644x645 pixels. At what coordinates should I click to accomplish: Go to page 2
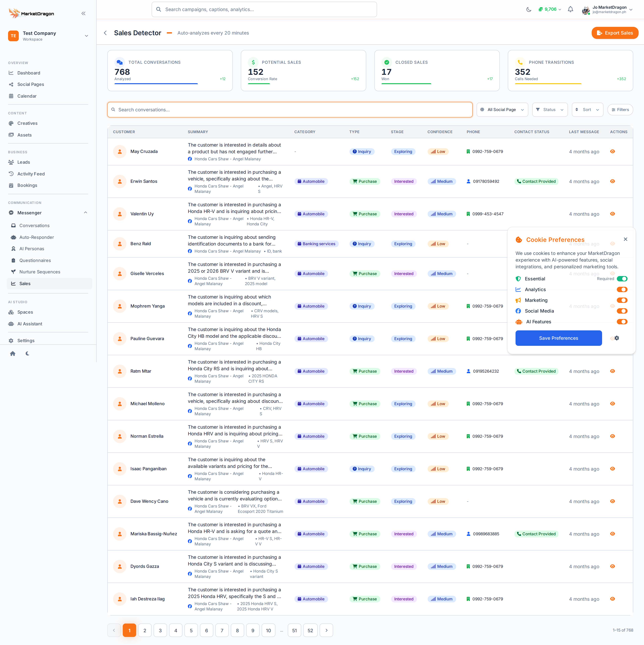(145, 630)
